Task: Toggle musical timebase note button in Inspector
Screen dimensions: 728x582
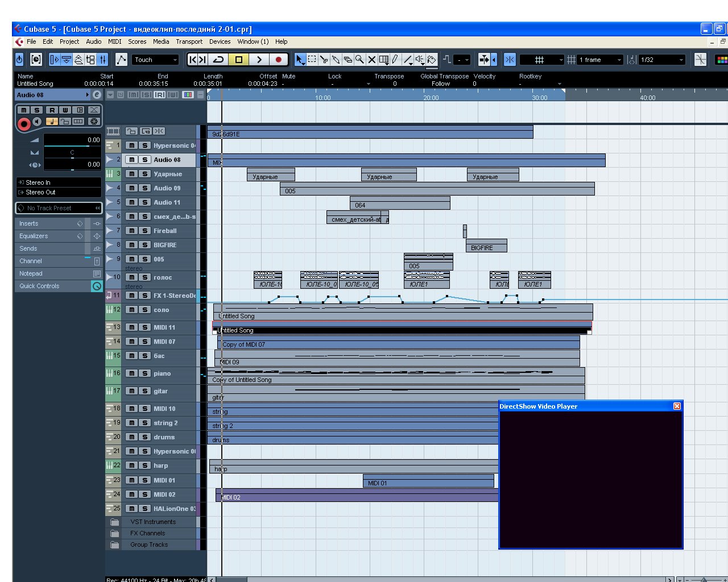Action: [x=51, y=122]
